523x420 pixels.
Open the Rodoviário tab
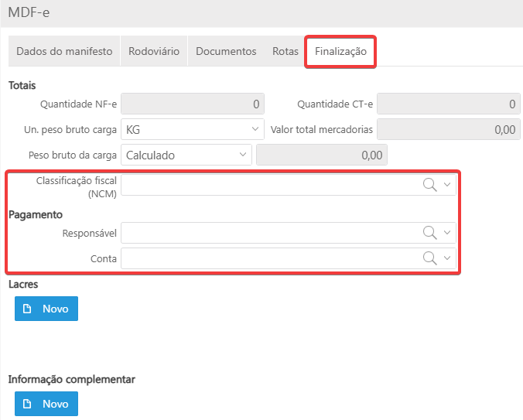pyautogui.click(x=154, y=51)
